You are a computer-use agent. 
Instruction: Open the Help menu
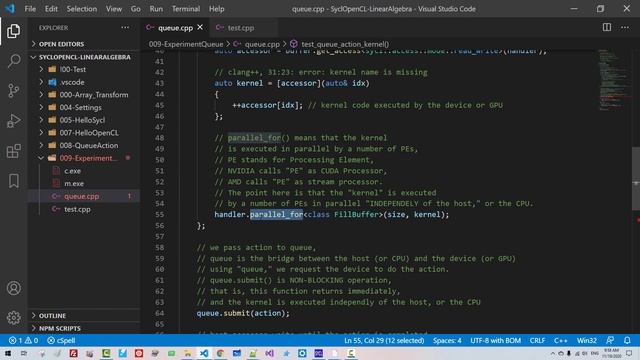click(217, 9)
